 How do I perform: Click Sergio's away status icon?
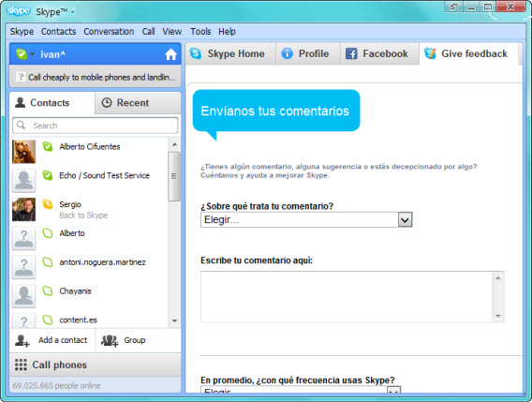[48, 204]
